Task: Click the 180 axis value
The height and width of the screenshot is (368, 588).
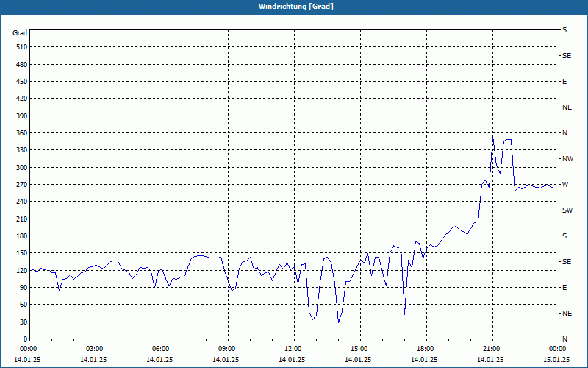Action: [22, 236]
